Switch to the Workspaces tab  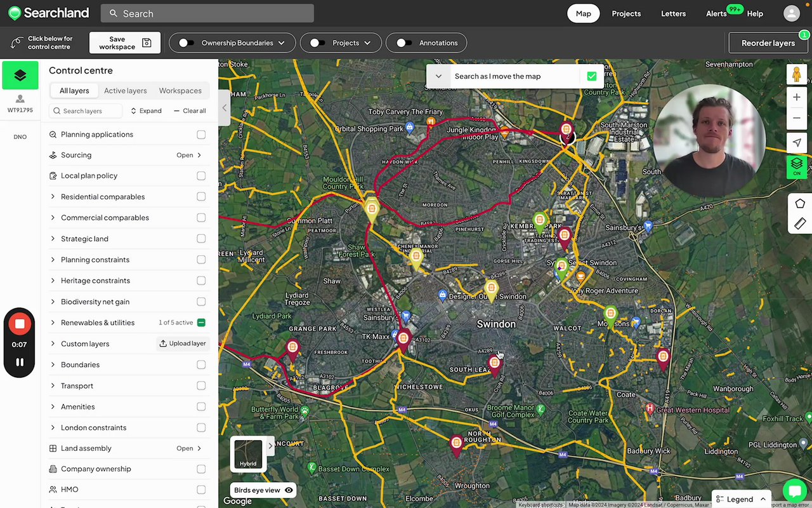coord(180,91)
